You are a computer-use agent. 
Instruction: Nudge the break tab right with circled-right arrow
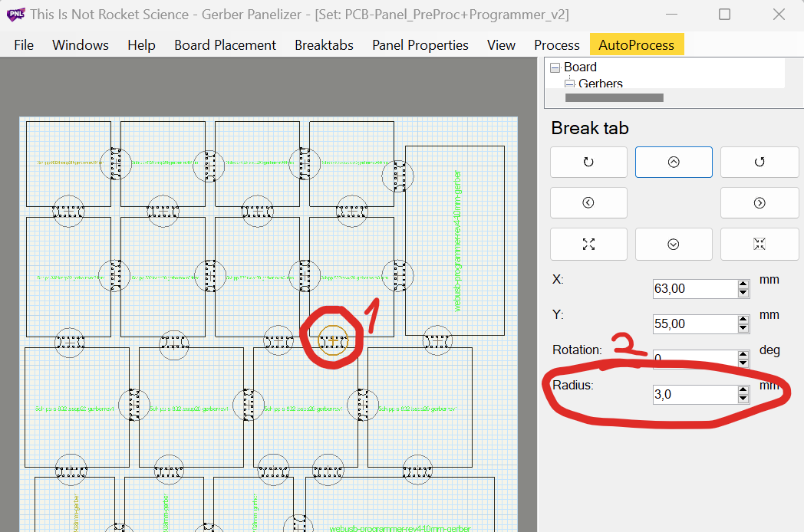760,202
